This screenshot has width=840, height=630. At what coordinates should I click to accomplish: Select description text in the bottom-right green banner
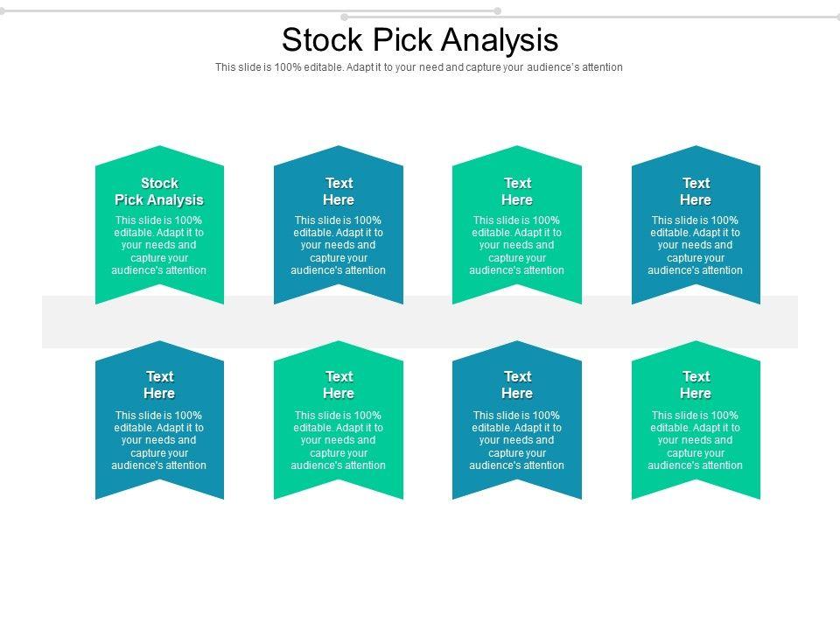click(696, 440)
